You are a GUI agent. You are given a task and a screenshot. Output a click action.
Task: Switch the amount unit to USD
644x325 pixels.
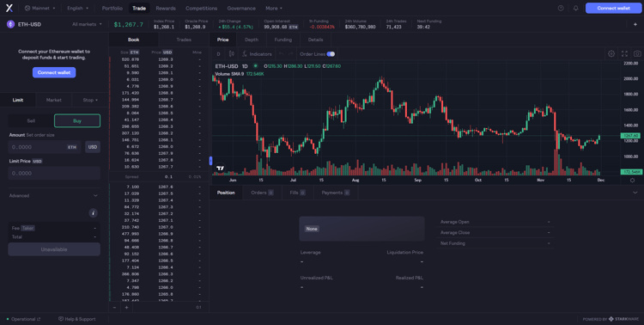pyautogui.click(x=93, y=147)
